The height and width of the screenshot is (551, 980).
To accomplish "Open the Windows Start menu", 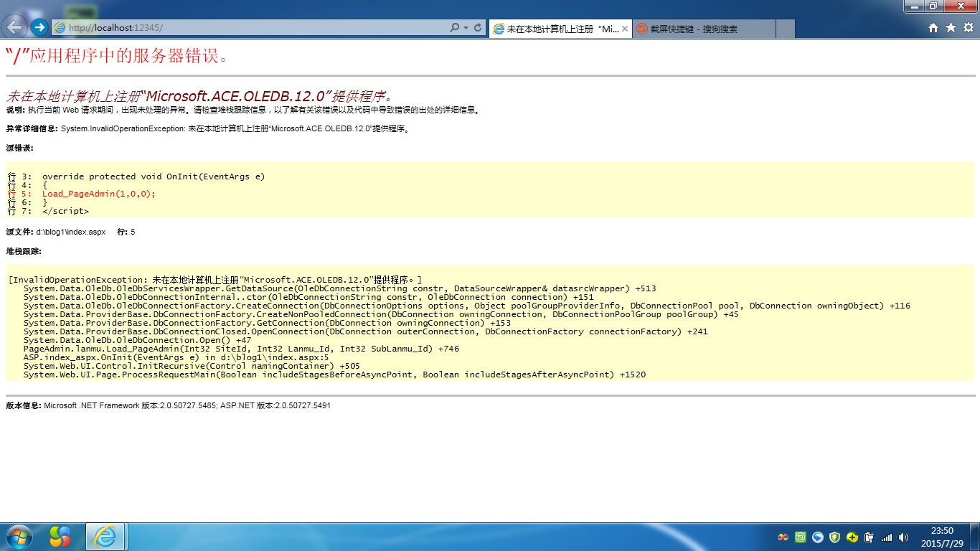I will 18,536.
